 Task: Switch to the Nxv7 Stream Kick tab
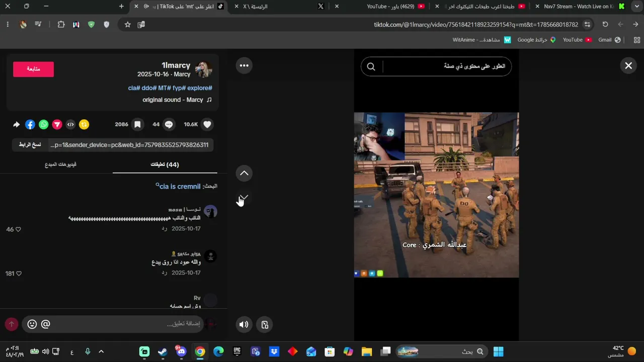click(579, 7)
